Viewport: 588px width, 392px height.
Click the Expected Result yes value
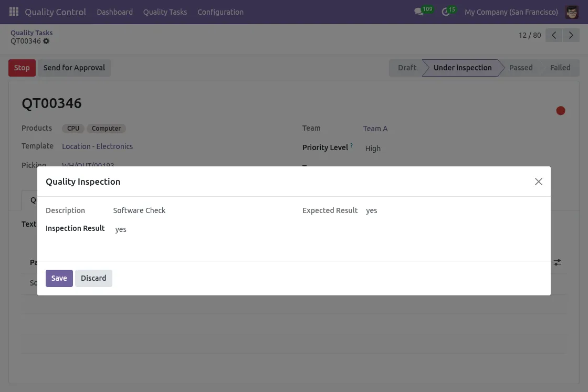[x=372, y=210]
